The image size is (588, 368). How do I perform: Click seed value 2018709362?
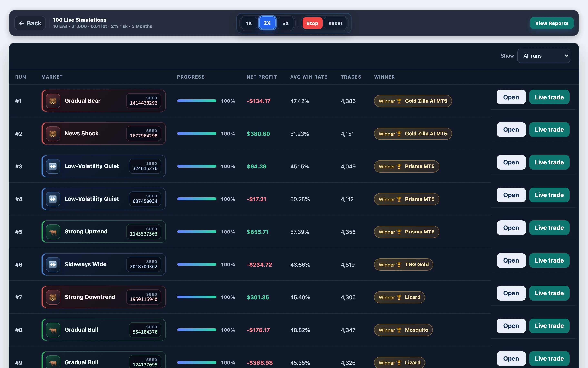[x=144, y=267]
